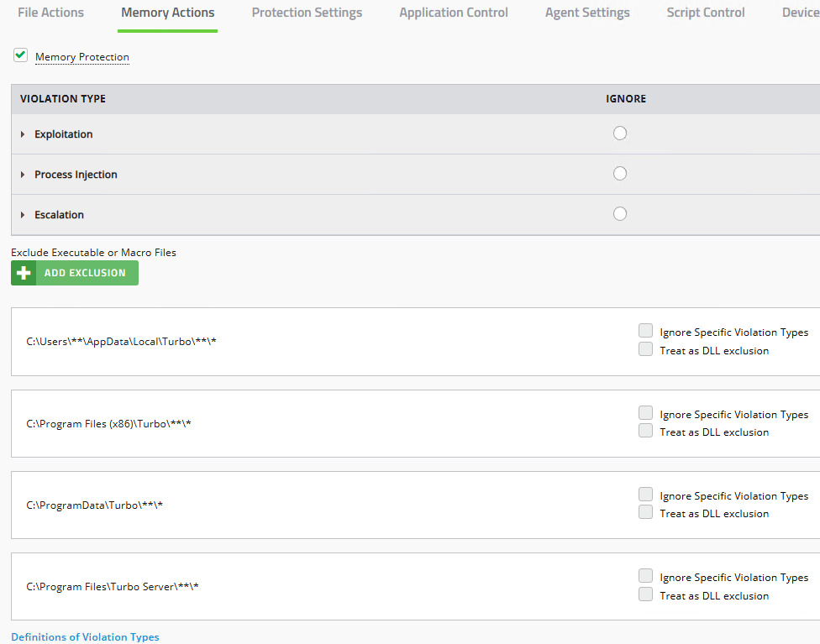Select the Agent Settings tab
The width and height of the screenshot is (820, 644).
[x=586, y=12]
